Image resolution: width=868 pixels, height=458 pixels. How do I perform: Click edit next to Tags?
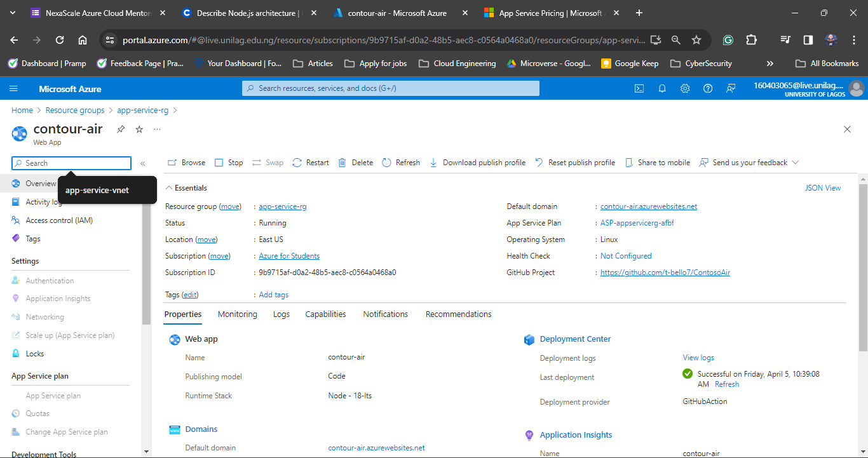tap(191, 295)
